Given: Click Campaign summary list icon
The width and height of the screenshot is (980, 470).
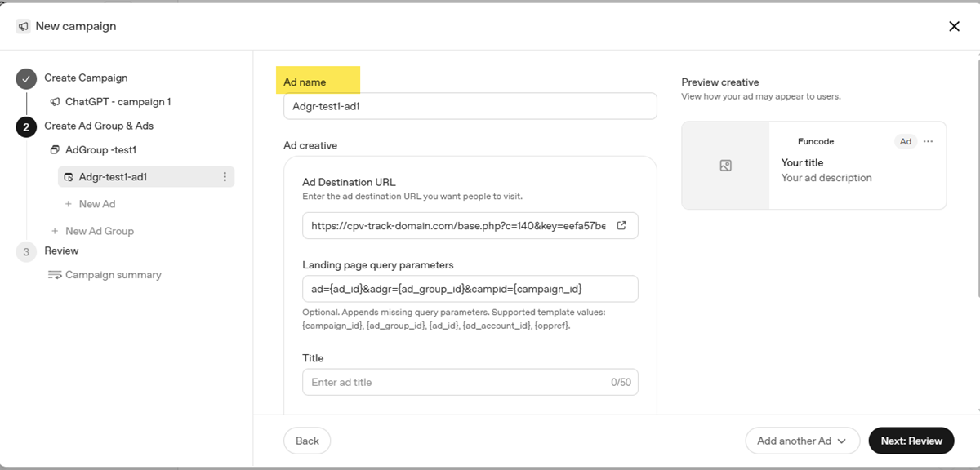Looking at the screenshot, I should (x=55, y=275).
